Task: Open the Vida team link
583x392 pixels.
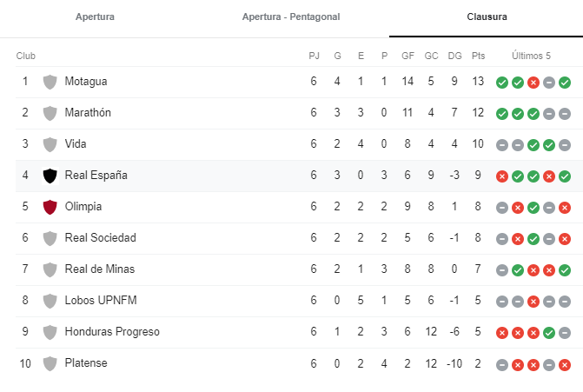Action: (76, 144)
